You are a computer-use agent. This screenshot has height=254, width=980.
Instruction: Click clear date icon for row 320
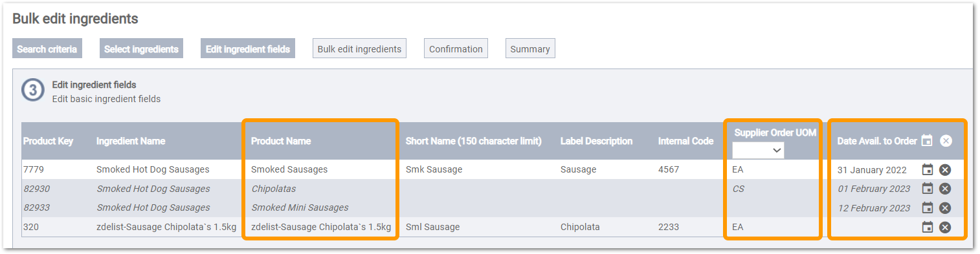(x=945, y=227)
